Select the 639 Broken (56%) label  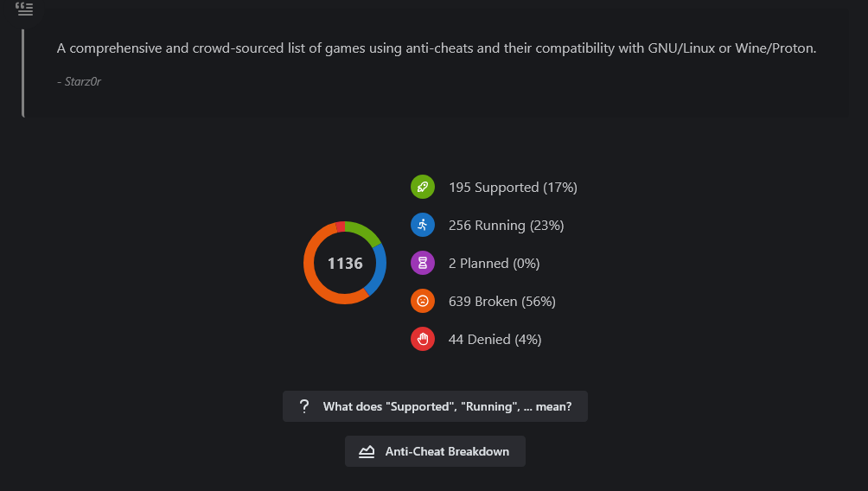501,302
